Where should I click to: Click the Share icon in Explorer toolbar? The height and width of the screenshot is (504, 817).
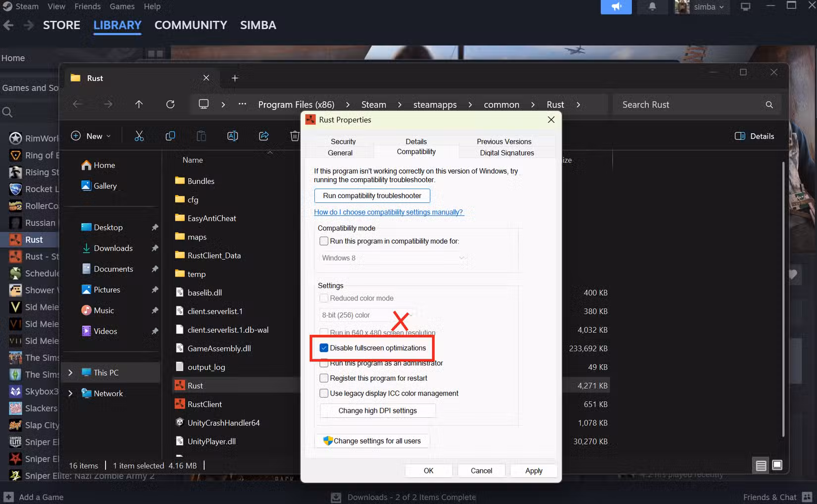tap(263, 136)
